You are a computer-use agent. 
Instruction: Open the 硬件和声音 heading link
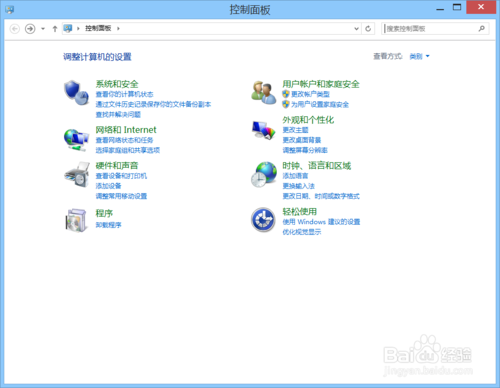point(117,165)
